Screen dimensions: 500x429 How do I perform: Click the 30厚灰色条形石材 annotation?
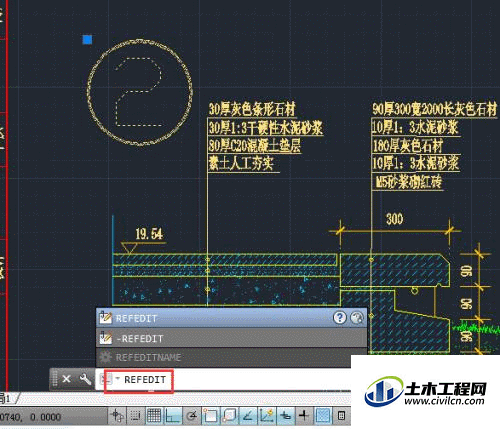coord(252,109)
